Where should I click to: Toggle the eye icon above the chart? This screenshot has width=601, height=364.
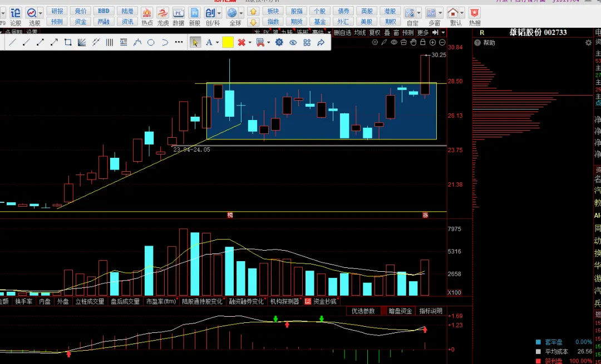tap(394, 42)
